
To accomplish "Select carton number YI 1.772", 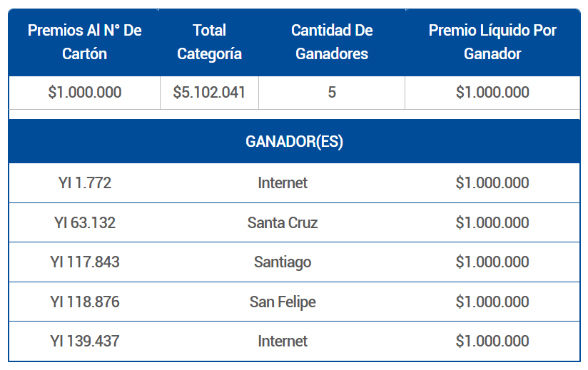I will pyautogui.click(x=84, y=183).
